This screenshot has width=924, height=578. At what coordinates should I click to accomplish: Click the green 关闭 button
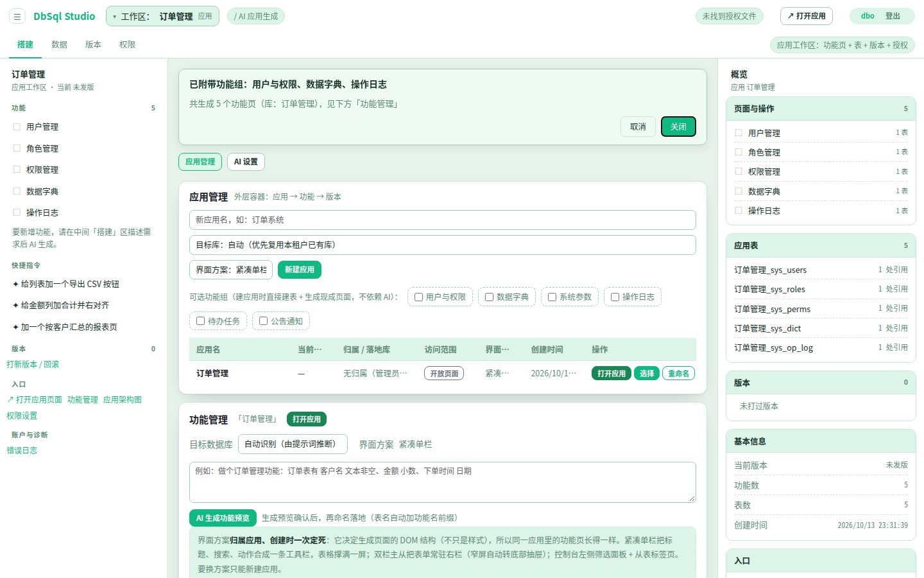tap(678, 127)
